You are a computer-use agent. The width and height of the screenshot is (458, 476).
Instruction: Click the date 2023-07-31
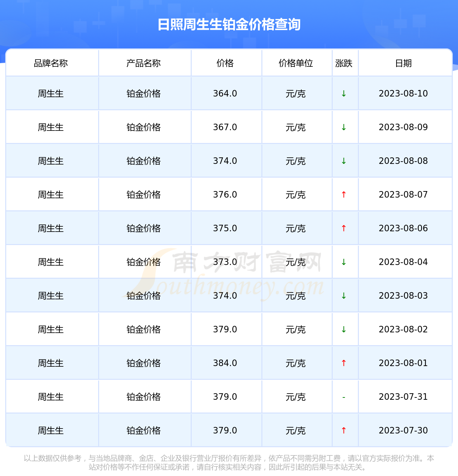[x=403, y=397]
